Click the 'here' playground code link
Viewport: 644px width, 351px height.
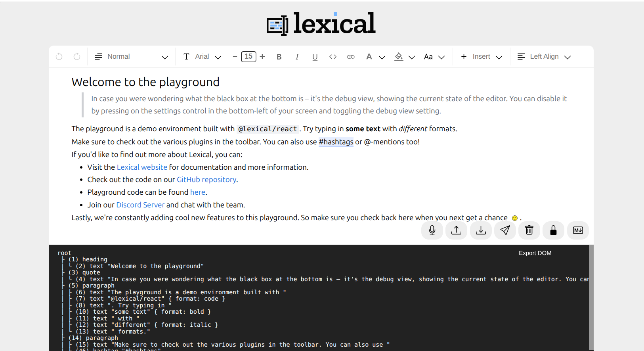[x=198, y=192]
